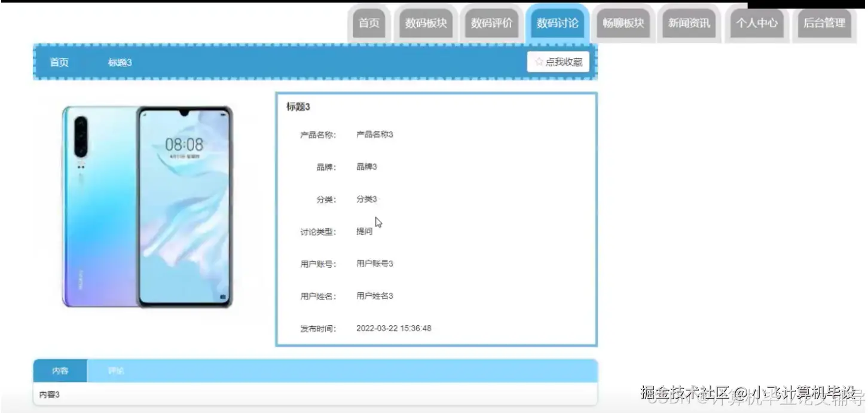Enter the 后台管理 admin section
Screen dimensions: 868x413
coord(824,24)
